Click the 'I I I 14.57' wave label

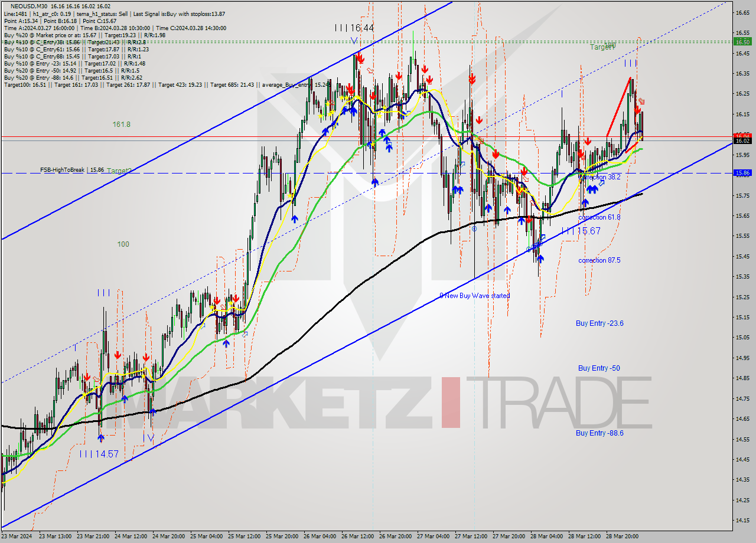[99, 454]
